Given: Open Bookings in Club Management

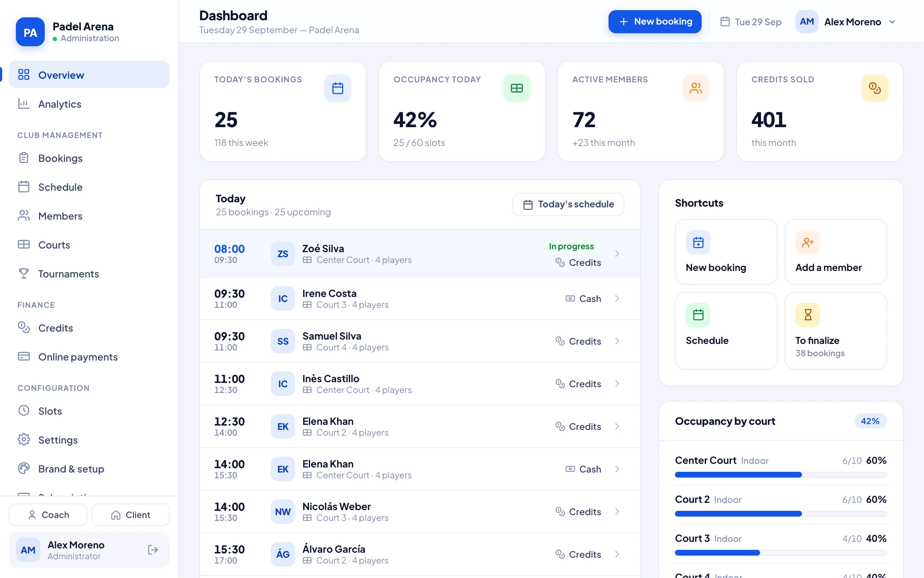Looking at the screenshot, I should coord(89,158).
